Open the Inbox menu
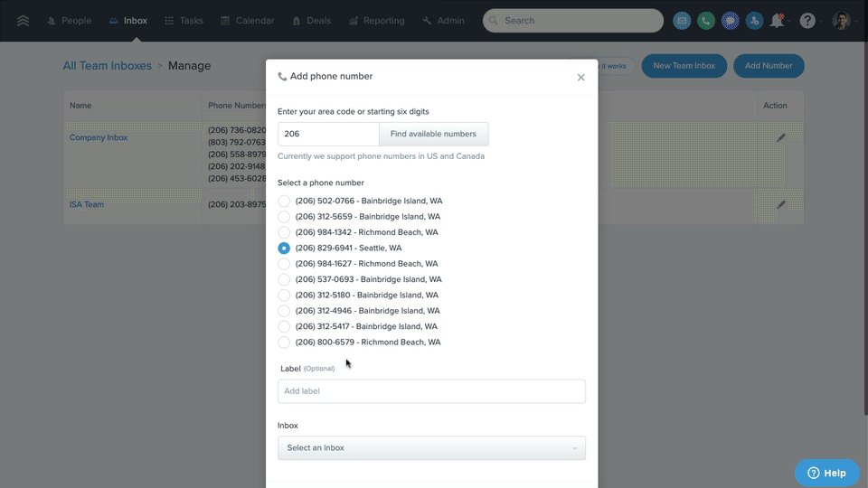 [x=127, y=21]
